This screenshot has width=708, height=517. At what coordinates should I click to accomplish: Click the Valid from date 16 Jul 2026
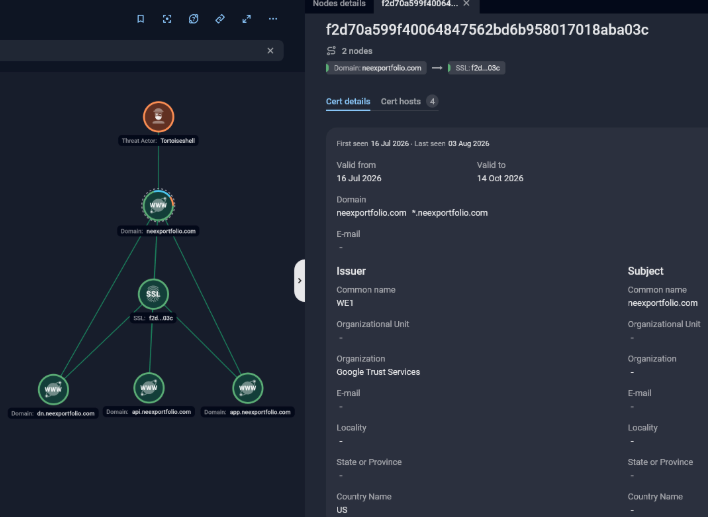tap(359, 178)
